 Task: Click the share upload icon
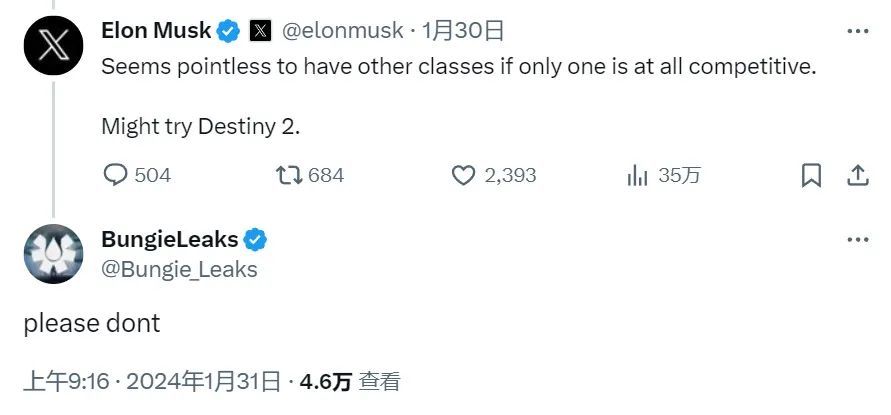tap(857, 175)
